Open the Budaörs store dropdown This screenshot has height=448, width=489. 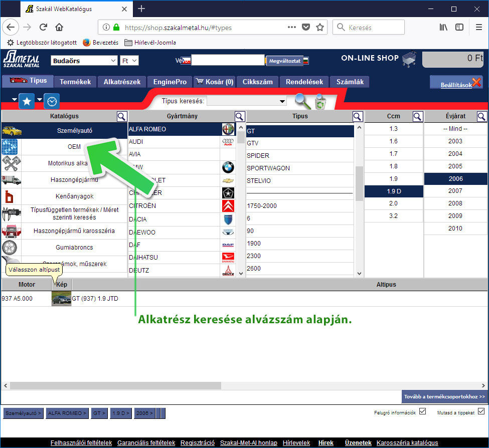click(x=84, y=61)
